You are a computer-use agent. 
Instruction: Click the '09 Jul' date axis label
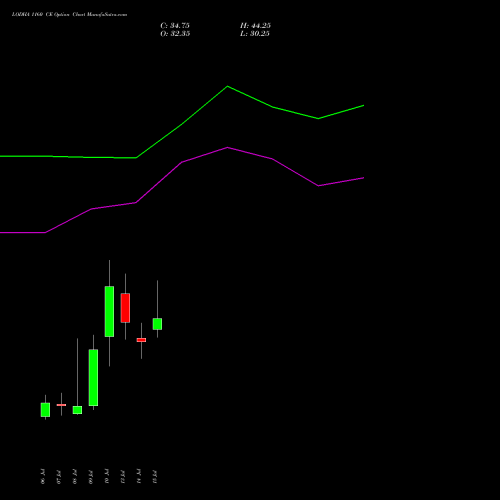[91, 477]
